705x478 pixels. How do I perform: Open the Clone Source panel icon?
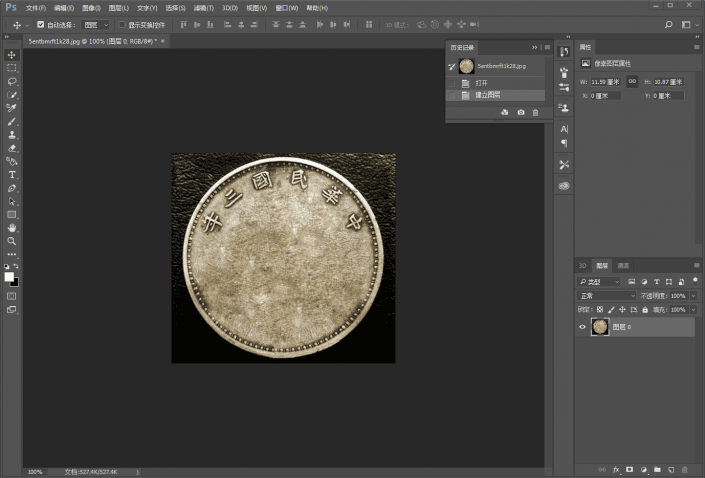point(564,107)
